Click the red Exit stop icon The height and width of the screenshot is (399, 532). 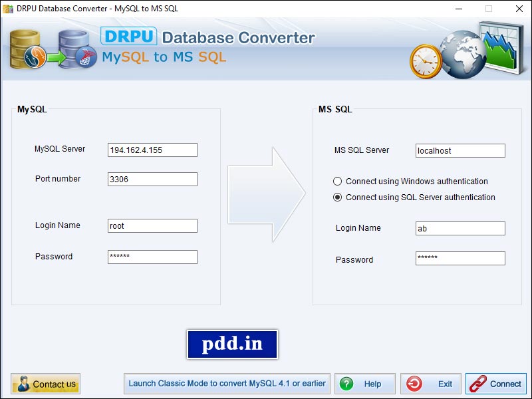pos(415,384)
